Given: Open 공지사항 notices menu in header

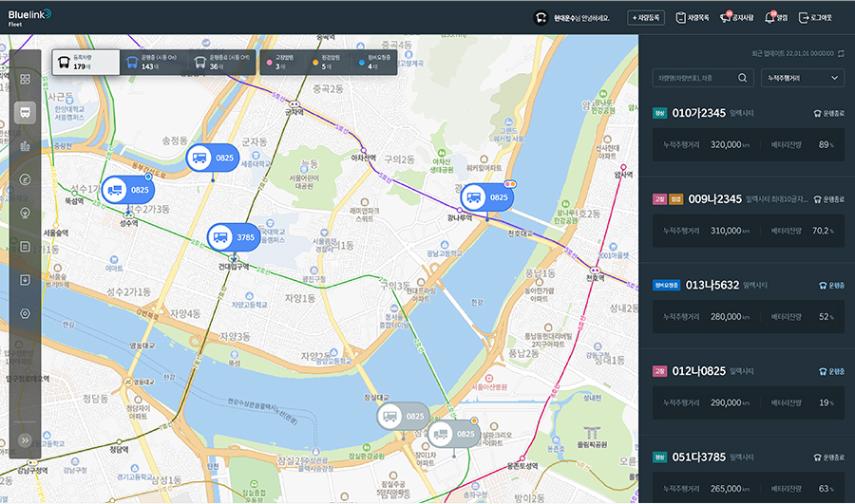Looking at the screenshot, I should [736, 17].
